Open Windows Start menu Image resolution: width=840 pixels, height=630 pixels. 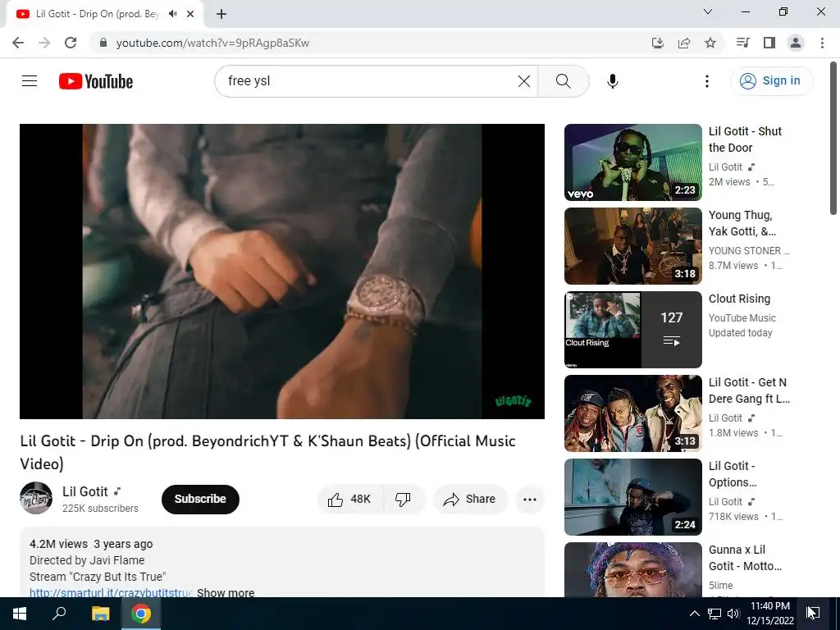point(20,614)
